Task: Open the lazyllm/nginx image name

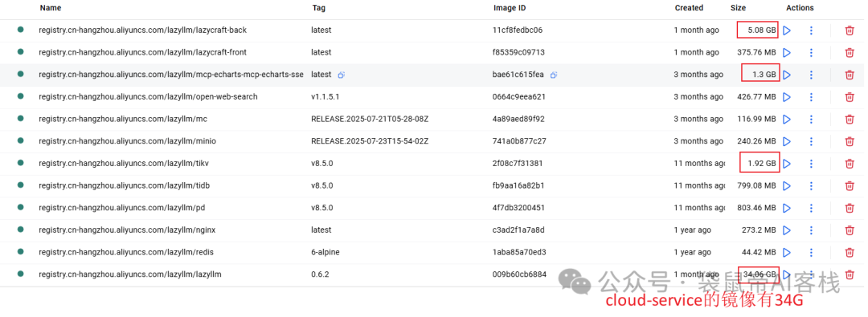Action: tap(127, 230)
